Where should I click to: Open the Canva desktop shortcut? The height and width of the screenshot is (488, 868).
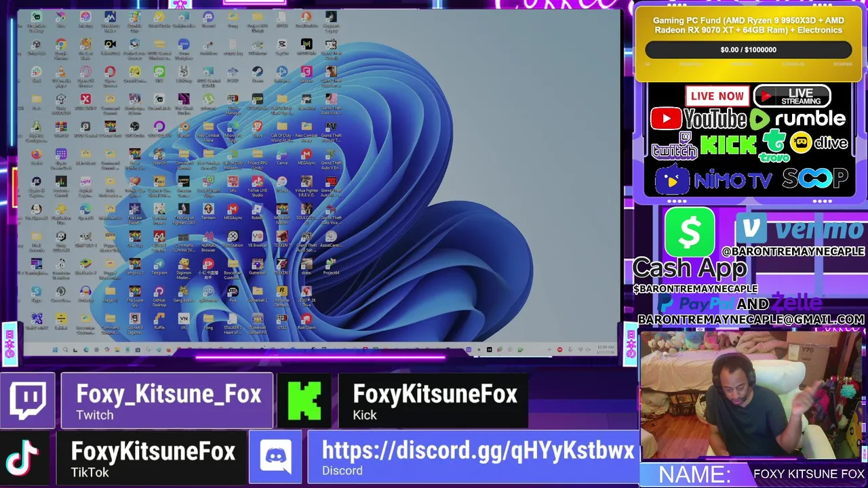click(x=281, y=154)
